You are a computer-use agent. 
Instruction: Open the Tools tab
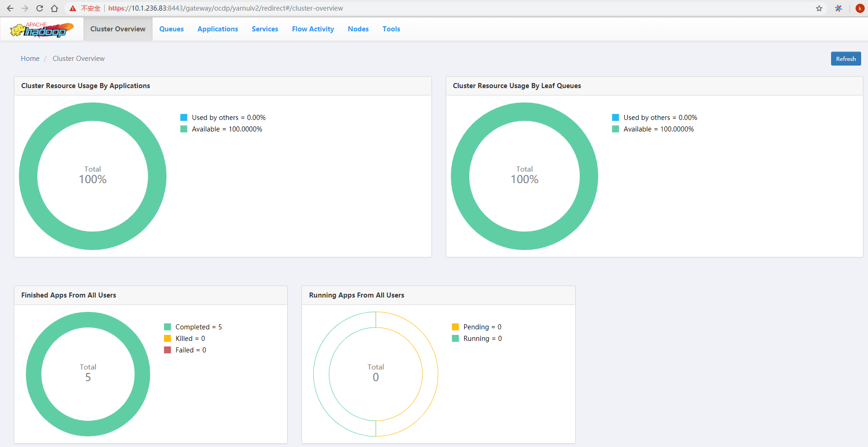391,29
